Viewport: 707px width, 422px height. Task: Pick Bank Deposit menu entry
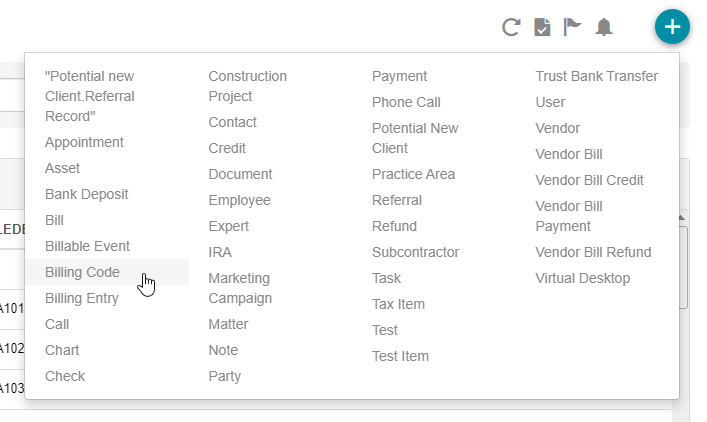coord(86,194)
